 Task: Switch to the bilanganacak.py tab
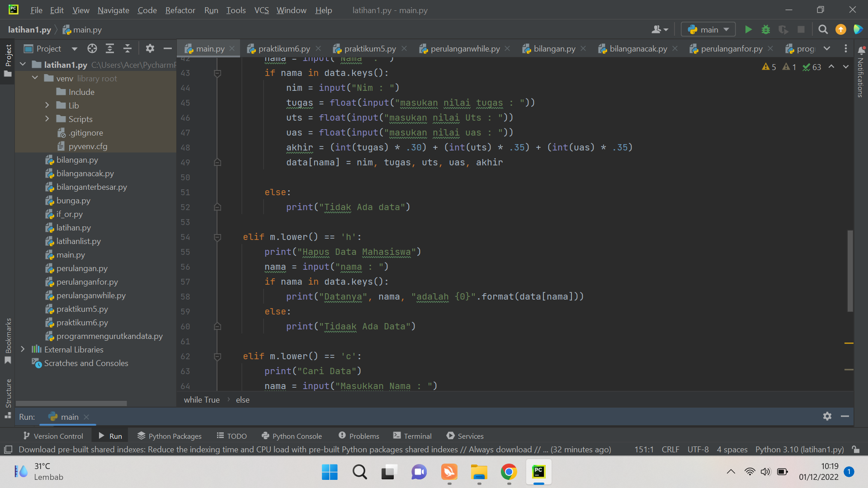(638, 48)
